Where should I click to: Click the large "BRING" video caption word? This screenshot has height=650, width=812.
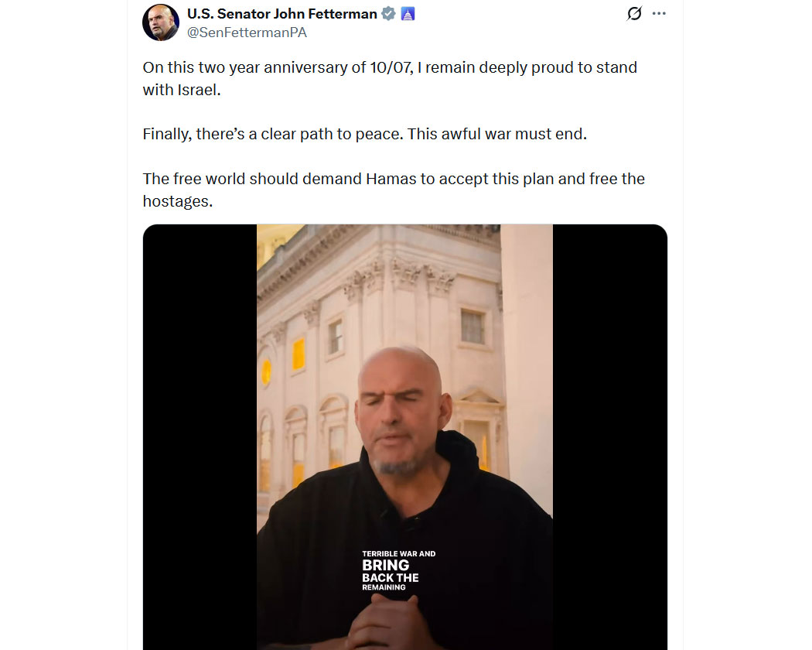[x=385, y=566]
